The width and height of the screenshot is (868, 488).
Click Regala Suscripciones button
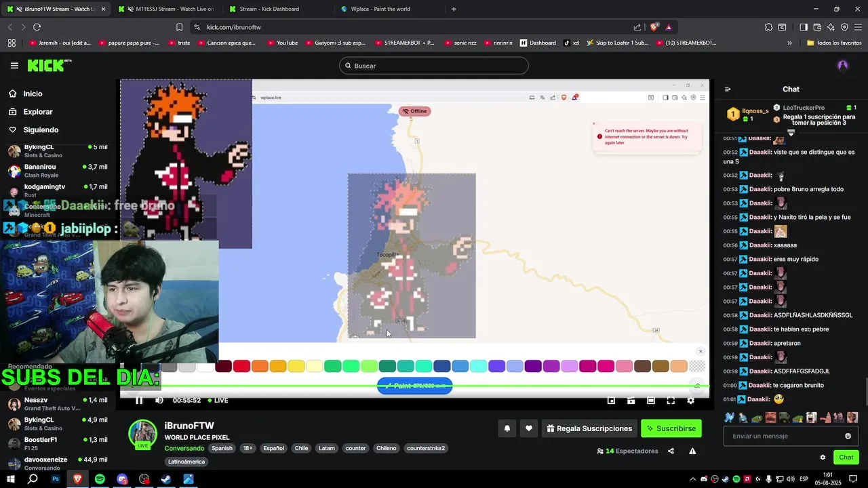590,428
